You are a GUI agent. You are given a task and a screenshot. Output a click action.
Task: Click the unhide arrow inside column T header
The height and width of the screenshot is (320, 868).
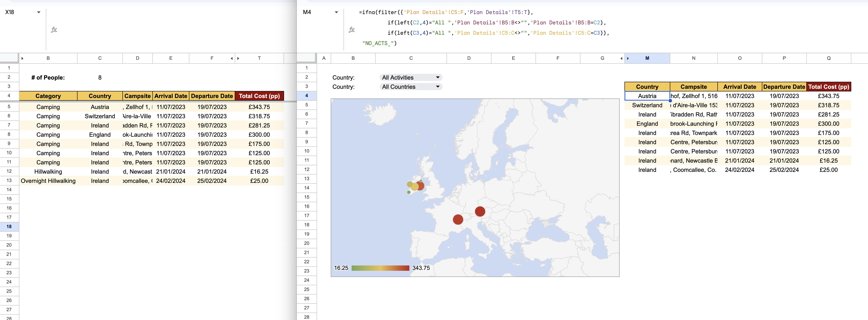238,58
